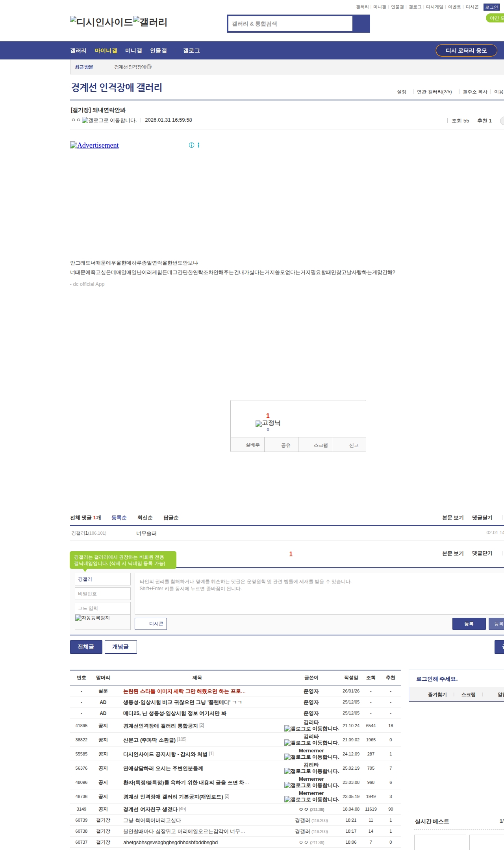504x850 pixels.
Task: Open 경계선 인격장애 in recent visits
Action: [133, 67]
